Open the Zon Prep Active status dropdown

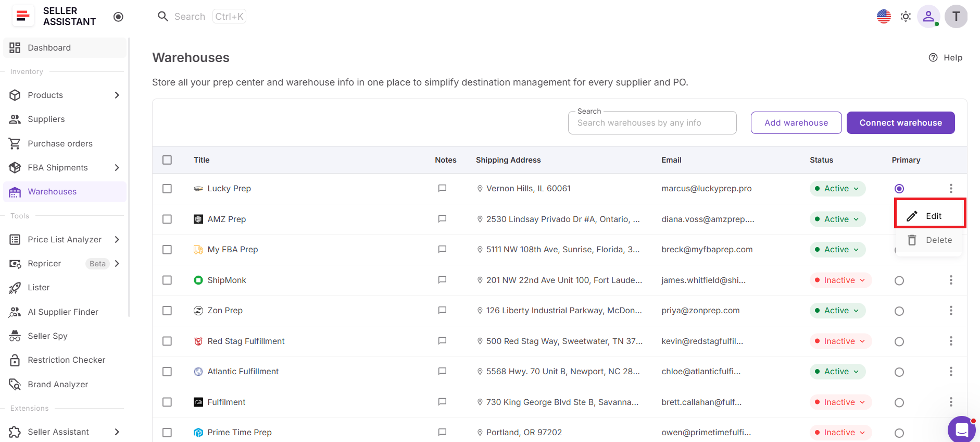click(837, 311)
